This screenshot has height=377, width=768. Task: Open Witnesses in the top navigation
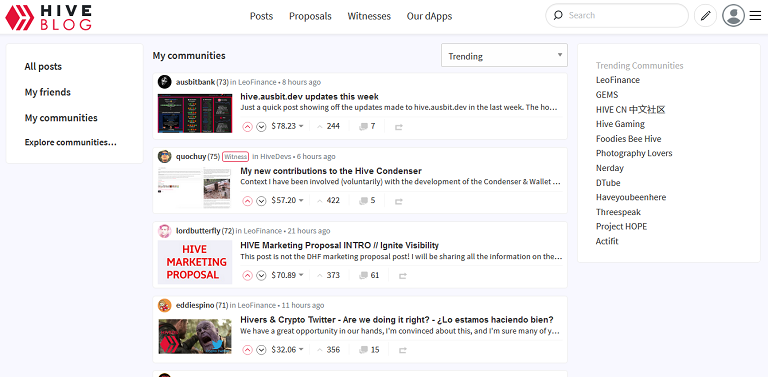(x=369, y=16)
